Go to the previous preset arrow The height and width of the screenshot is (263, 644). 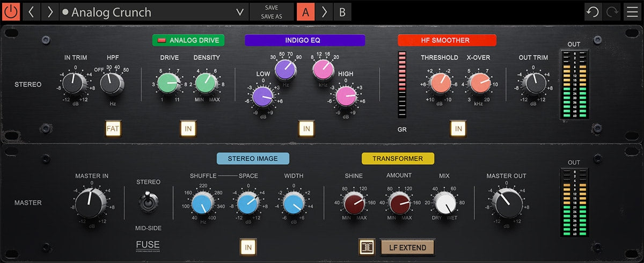pos(31,12)
